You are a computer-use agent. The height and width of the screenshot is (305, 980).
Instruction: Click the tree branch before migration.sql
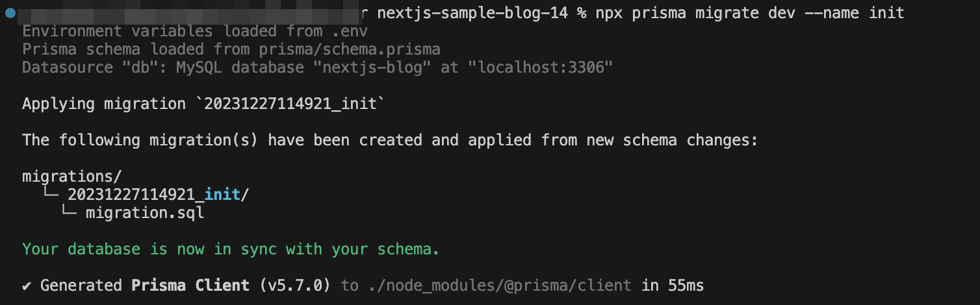69,212
